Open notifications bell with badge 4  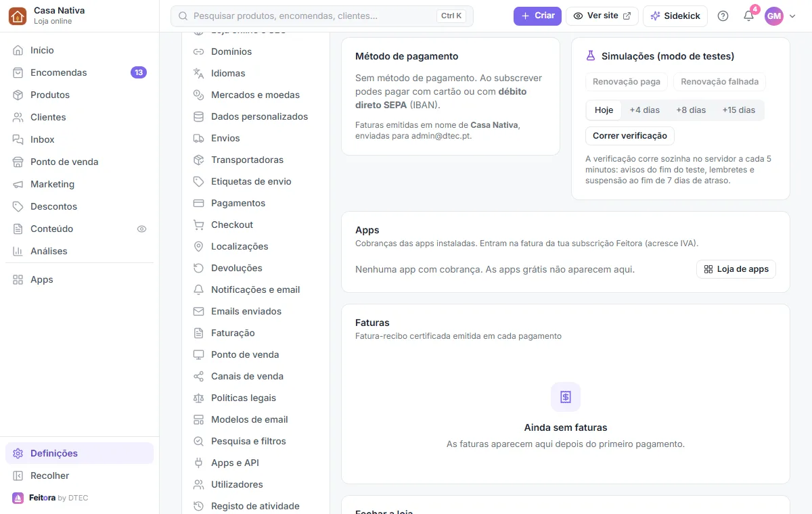click(748, 16)
